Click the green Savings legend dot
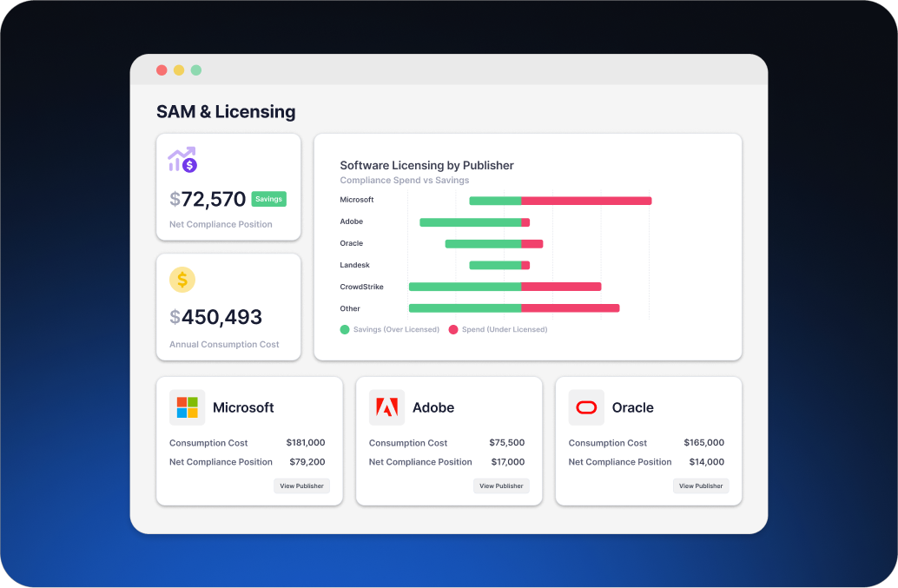 (345, 329)
